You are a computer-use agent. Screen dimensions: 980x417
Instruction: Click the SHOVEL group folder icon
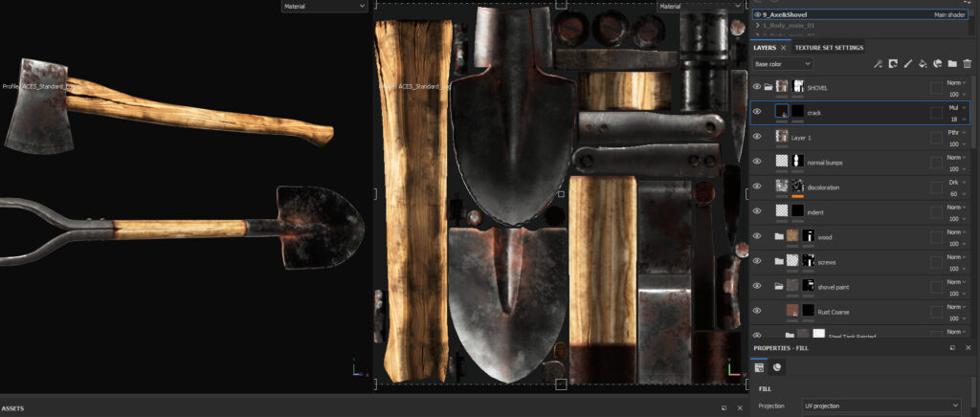pyautogui.click(x=768, y=87)
